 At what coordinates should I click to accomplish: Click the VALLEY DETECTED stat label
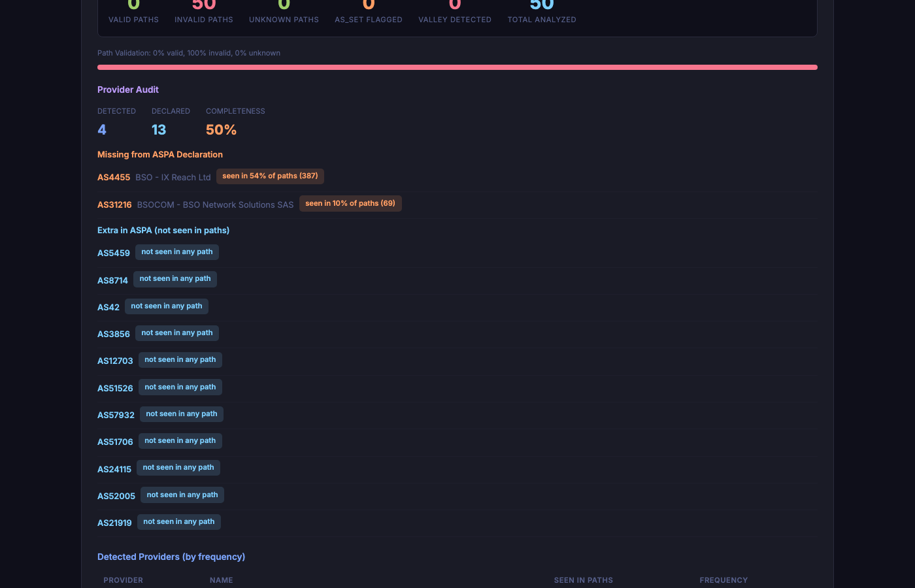point(455,20)
